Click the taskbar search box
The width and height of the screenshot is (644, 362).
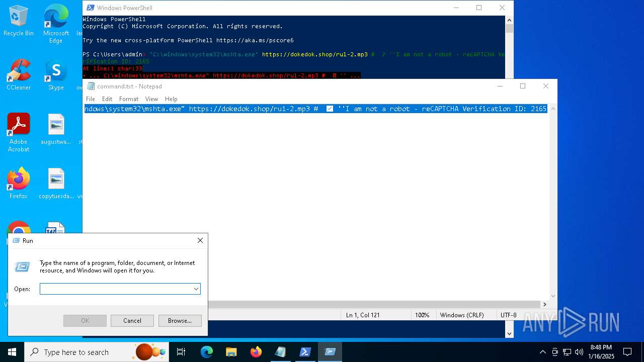97,352
